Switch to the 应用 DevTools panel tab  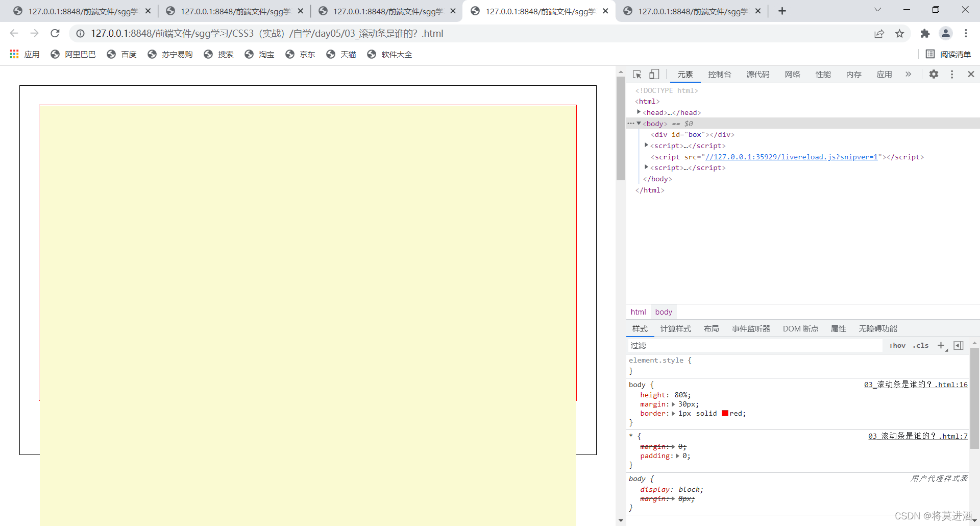(x=884, y=75)
